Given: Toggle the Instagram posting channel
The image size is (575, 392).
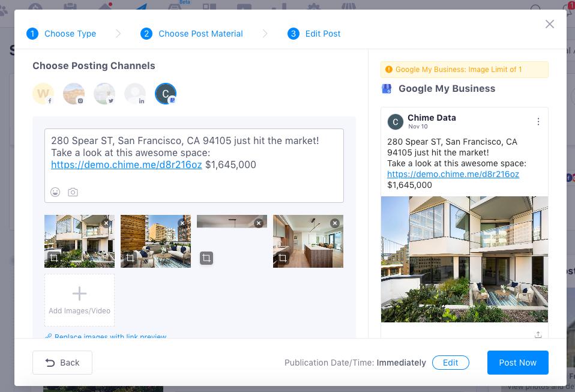Looking at the screenshot, I should [x=74, y=94].
